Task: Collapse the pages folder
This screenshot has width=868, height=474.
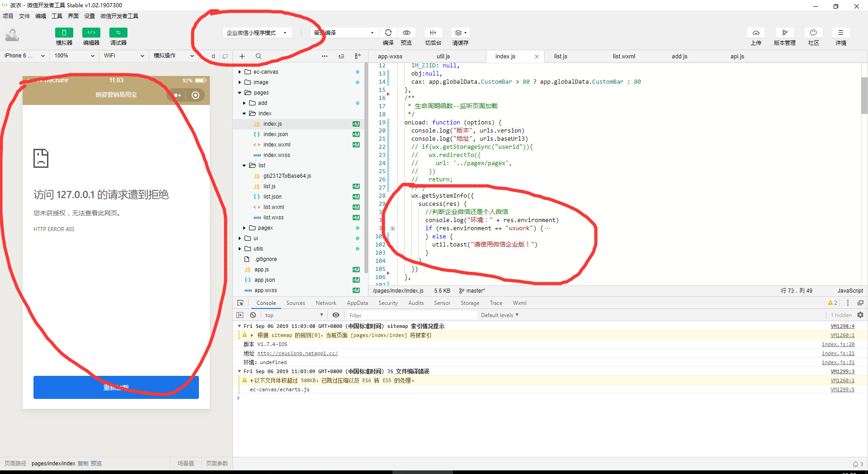Action: pyautogui.click(x=240, y=93)
